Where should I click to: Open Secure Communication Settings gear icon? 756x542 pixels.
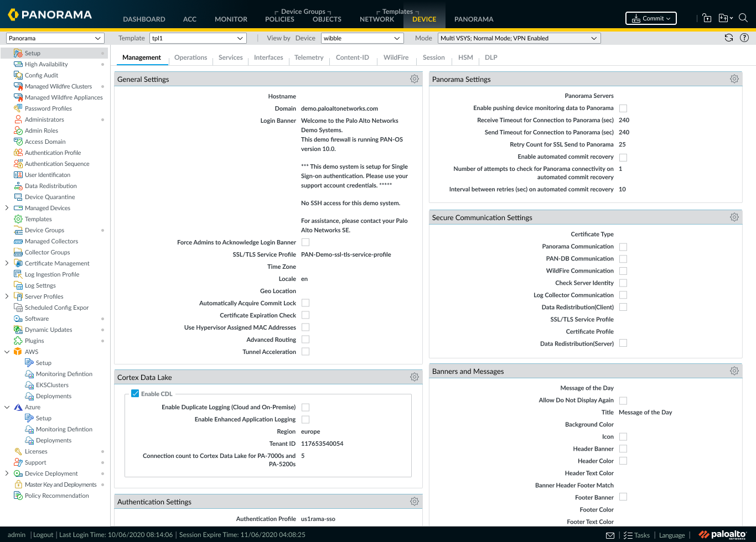[734, 217]
